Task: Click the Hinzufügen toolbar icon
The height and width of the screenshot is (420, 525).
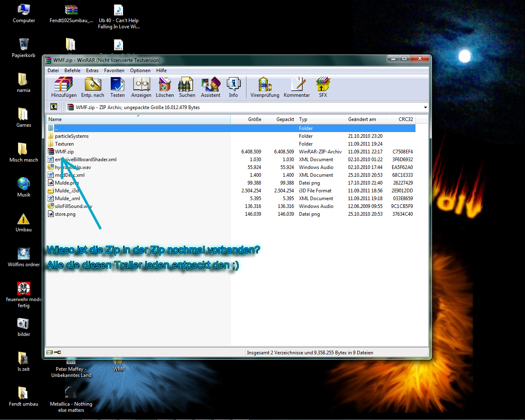Action: [x=64, y=87]
